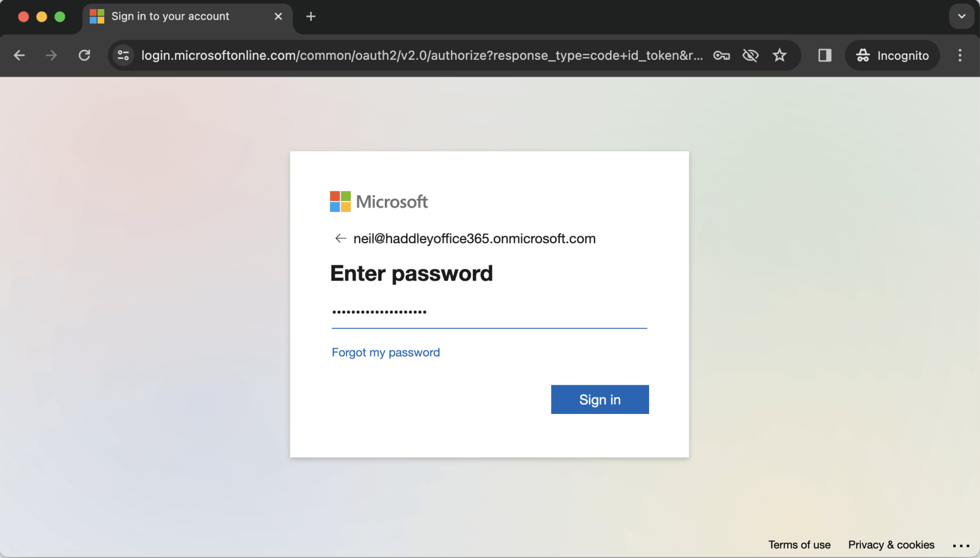This screenshot has height=558, width=980.
Task: Open a new tab with plus
Action: pyautogui.click(x=311, y=17)
